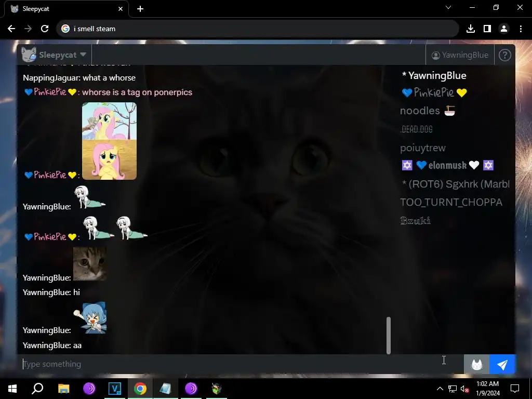Select (ROT6) Sgxhrk user in list

pos(455,184)
